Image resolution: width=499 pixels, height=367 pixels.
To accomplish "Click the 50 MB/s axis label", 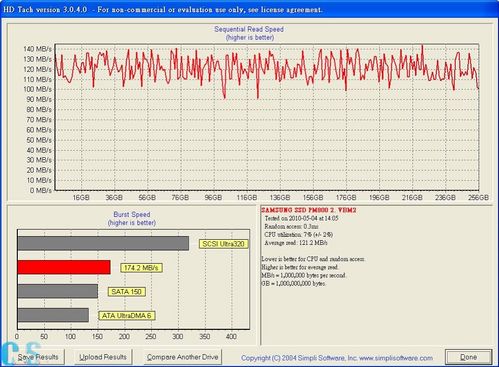I will pos(39,140).
